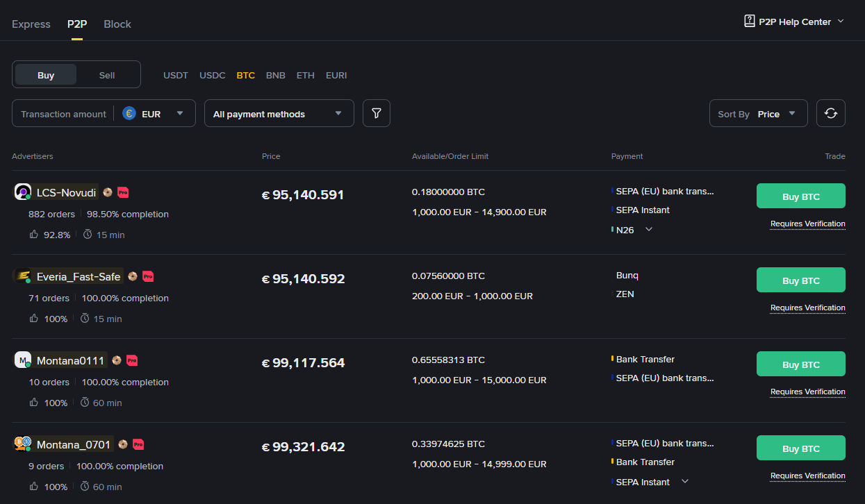The width and height of the screenshot is (865, 504).
Task: Click the P2P Help Center book icon
Action: pos(749,22)
